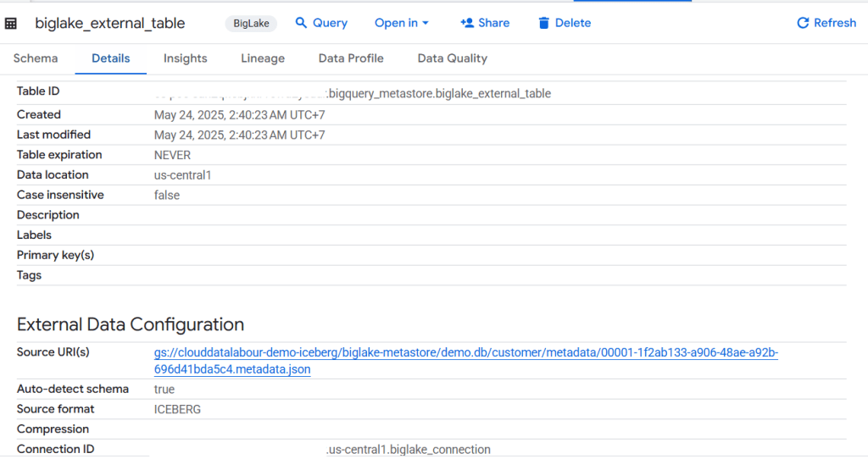Select the Details tab
The image size is (868, 459).
tap(110, 58)
